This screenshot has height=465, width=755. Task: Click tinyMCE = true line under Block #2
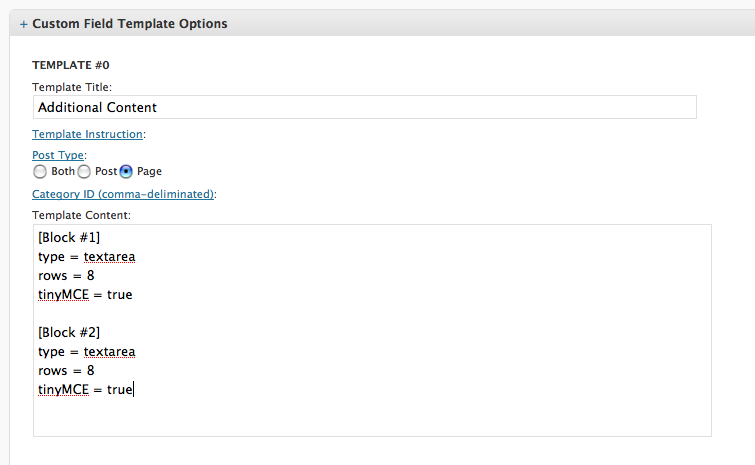click(x=85, y=389)
